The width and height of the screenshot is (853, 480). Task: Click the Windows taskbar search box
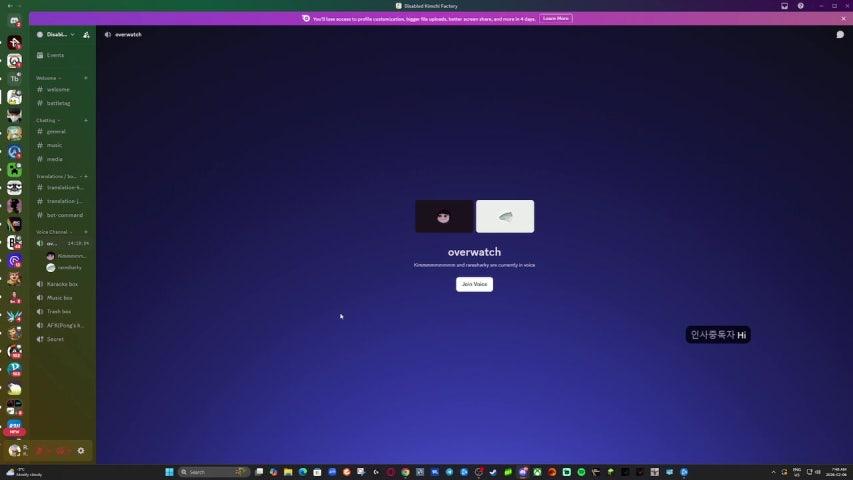pyautogui.click(x=213, y=472)
